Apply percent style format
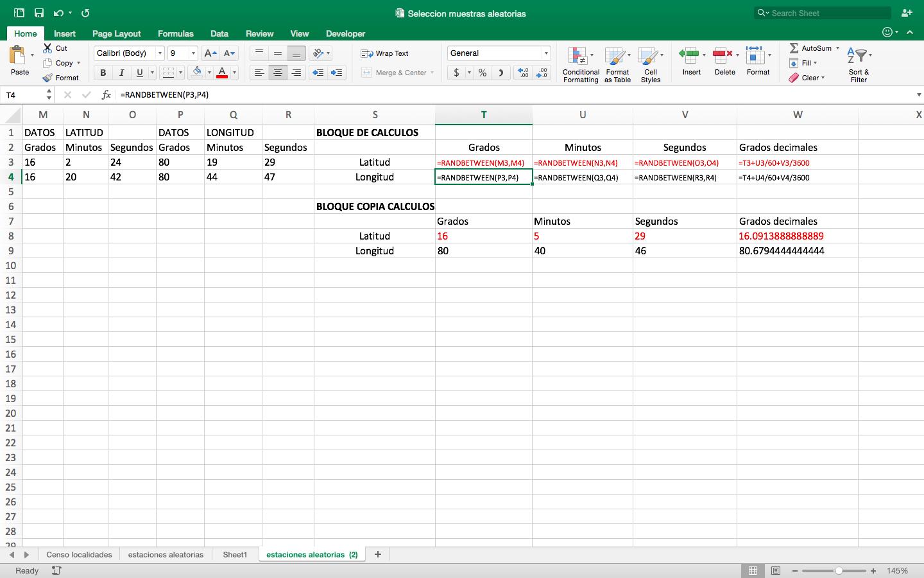The image size is (924, 578). pyautogui.click(x=483, y=73)
